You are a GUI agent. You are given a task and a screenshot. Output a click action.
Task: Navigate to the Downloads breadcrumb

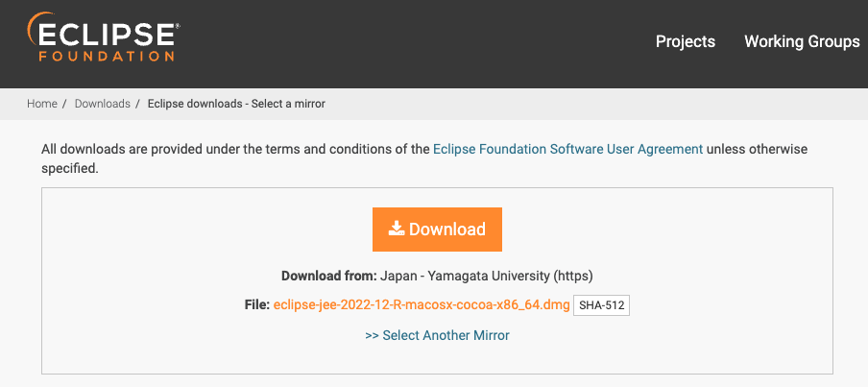102,104
